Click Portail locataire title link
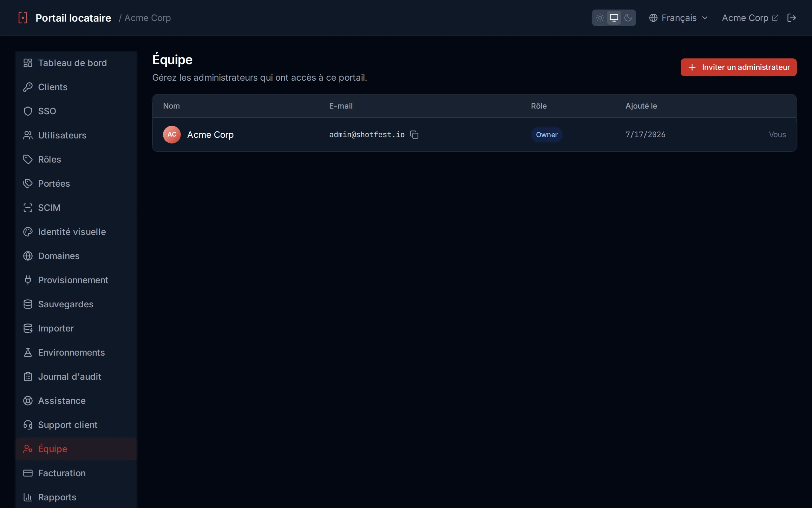The image size is (812, 508). [x=73, y=18]
